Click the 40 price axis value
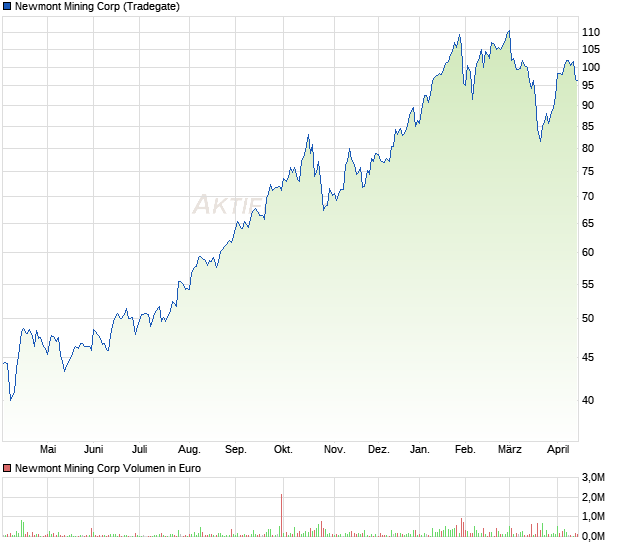 tap(588, 400)
